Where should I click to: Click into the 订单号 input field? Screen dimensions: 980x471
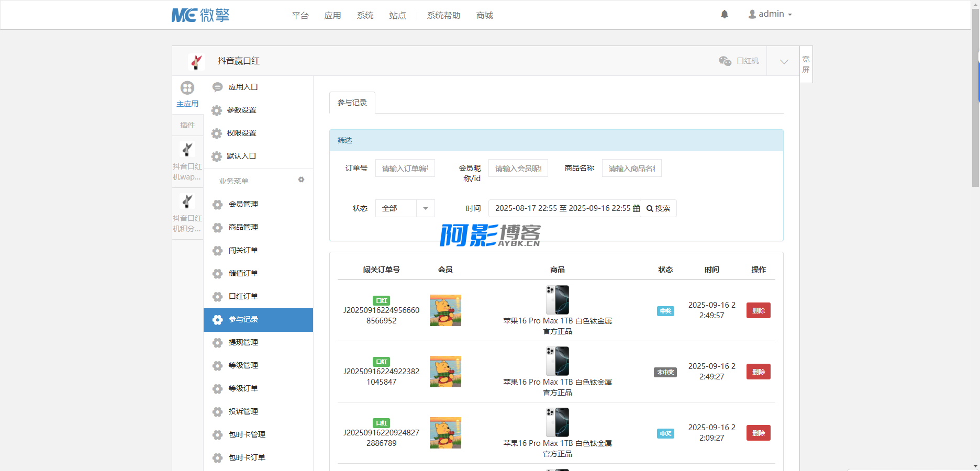(405, 169)
